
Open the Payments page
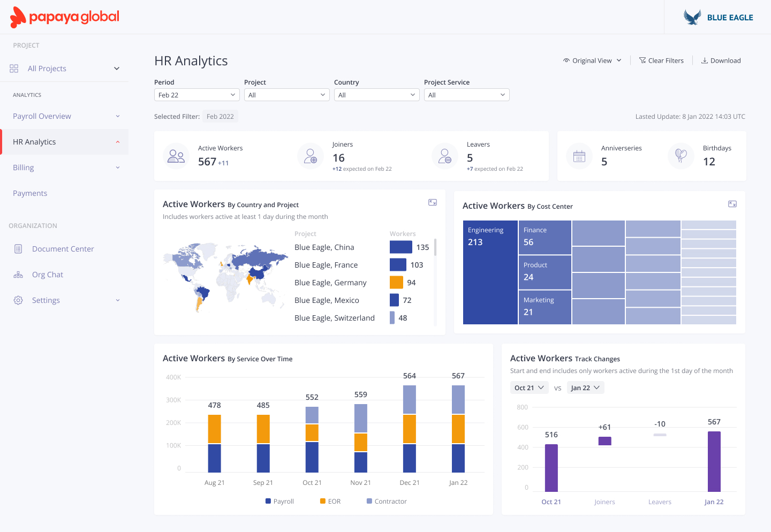tap(29, 193)
